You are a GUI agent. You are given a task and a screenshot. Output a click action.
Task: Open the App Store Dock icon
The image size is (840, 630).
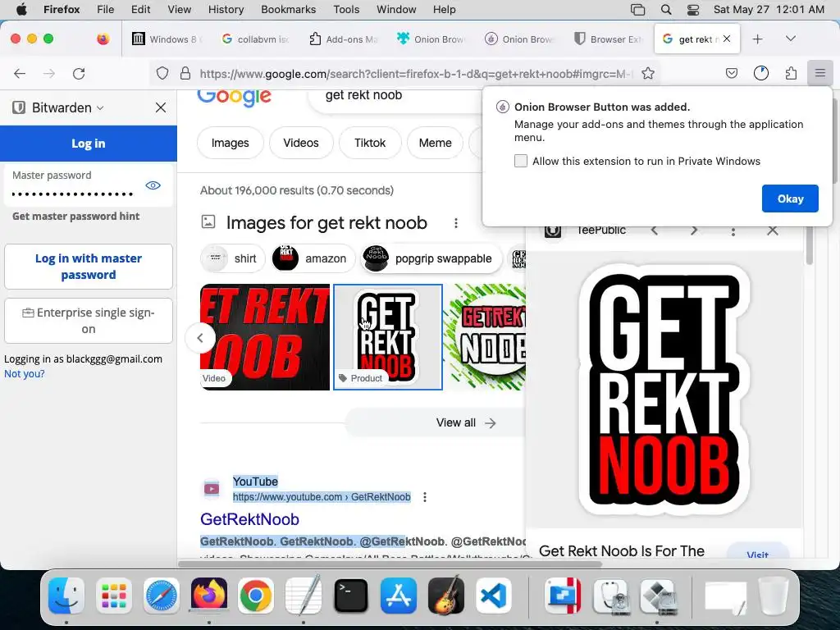point(399,596)
